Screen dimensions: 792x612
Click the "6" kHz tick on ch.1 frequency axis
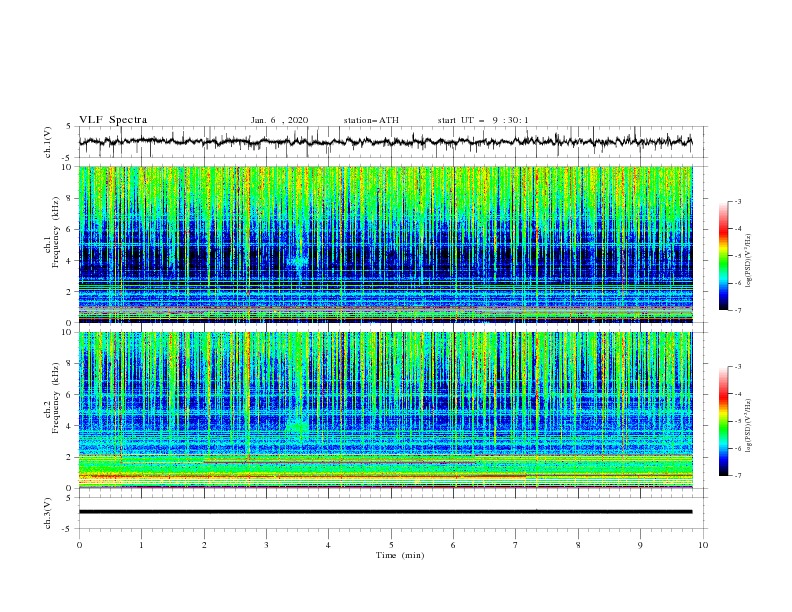tap(71, 229)
